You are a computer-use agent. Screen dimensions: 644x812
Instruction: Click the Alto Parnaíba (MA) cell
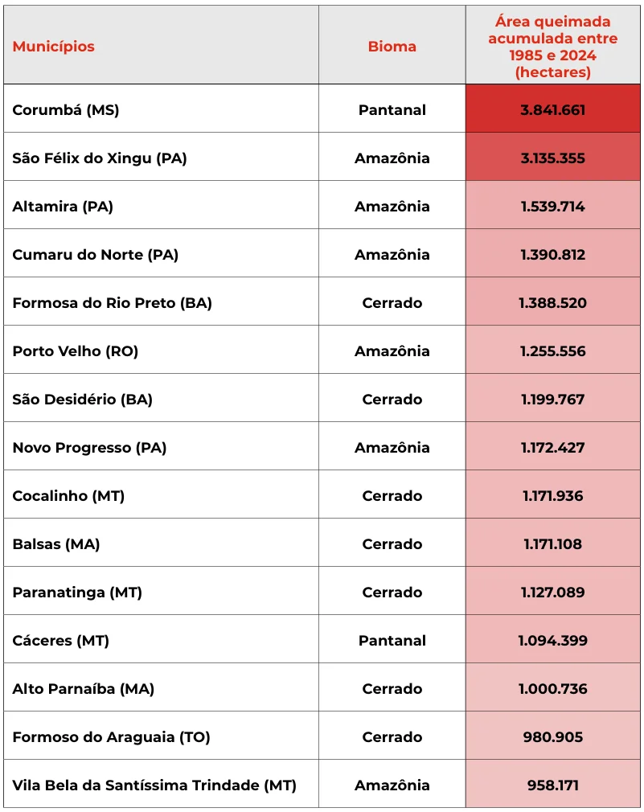[x=161, y=687]
